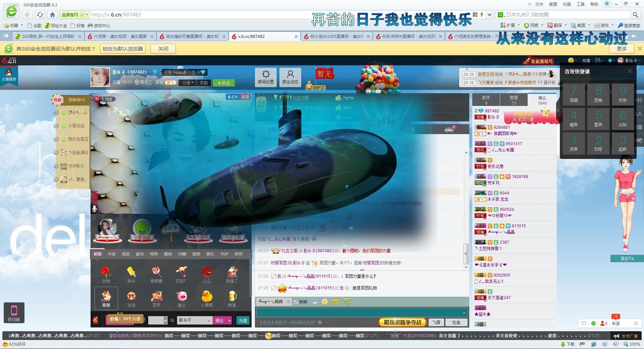Play sound effect 7 卖萌
Screen dimensions: 644x349
tap(574, 94)
